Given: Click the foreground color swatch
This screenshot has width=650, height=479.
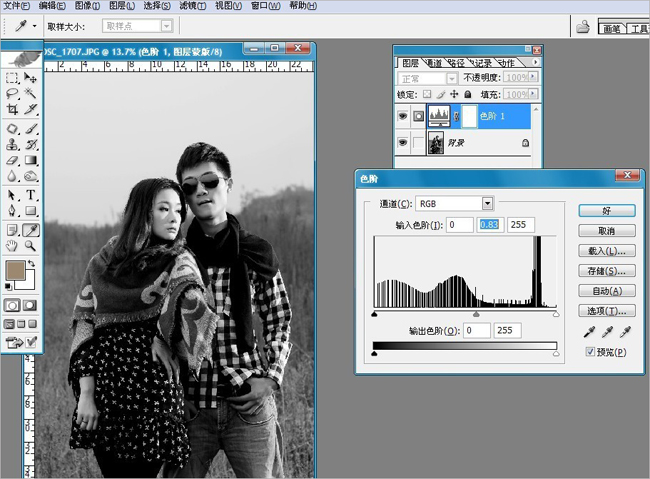Looking at the screenshot, I should tap(15, 270).
